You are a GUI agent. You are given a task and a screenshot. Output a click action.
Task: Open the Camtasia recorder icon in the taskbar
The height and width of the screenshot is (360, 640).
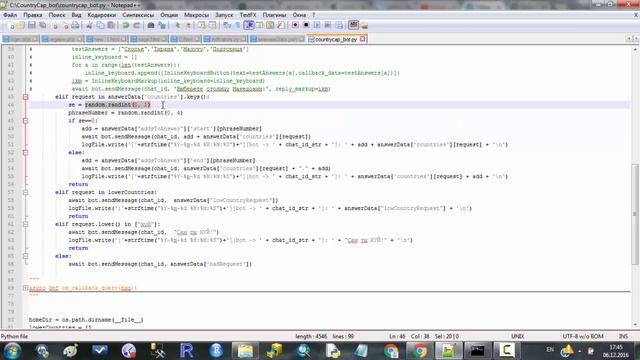507,351
